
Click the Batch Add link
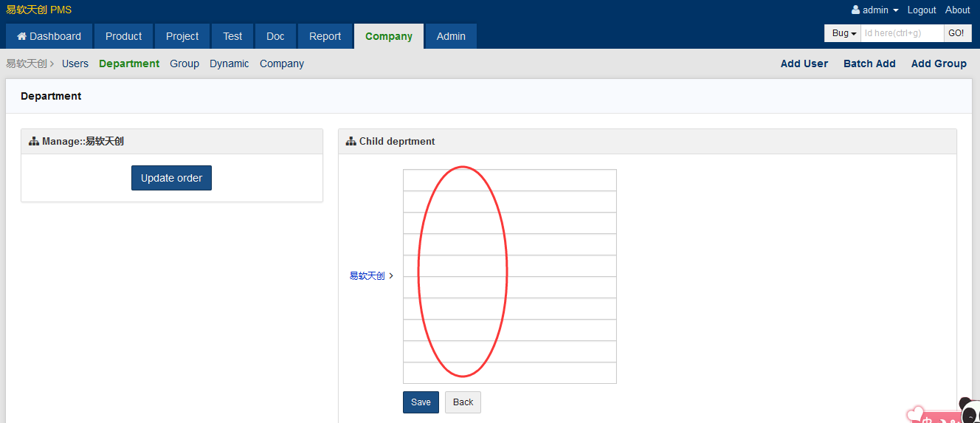pos(869,63)
